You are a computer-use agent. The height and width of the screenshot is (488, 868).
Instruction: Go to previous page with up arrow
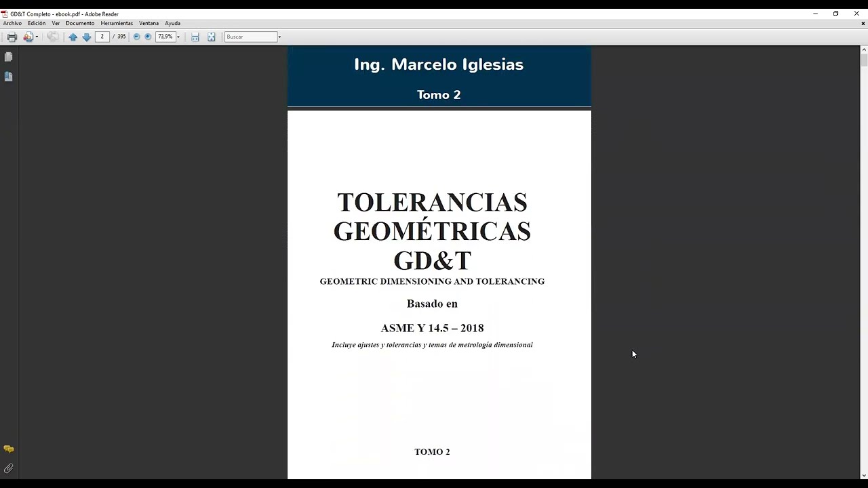click(x=73, y=37)
